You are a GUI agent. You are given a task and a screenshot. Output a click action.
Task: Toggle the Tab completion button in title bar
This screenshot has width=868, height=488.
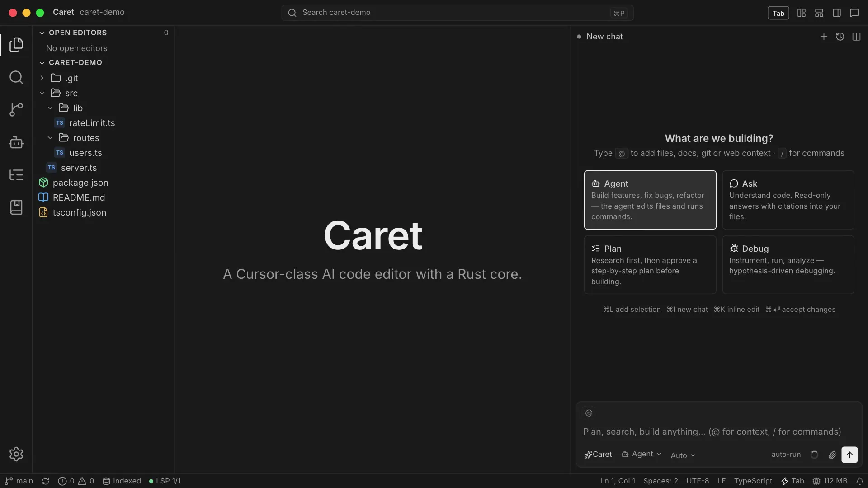click(x=778, y=13)
